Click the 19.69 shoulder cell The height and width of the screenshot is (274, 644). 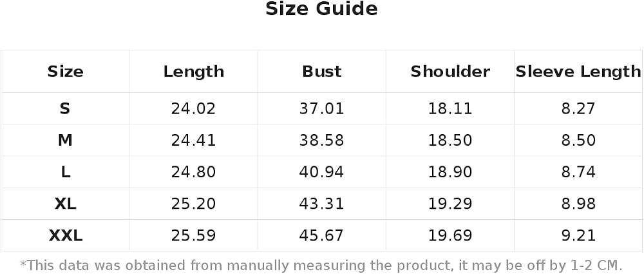tap(450, 236)
